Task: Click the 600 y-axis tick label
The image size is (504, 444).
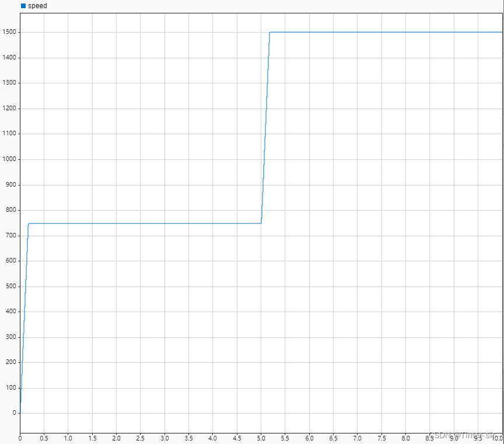Action: click(x=10, y=261)
